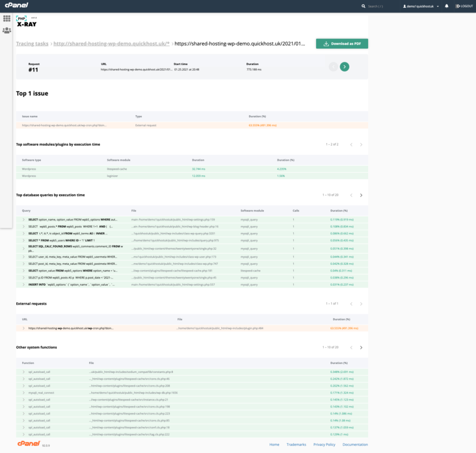Image resolution: width=476 pixels, height=453 pixels.
Task: Click Request #11 label
Action: pos(33,67)
